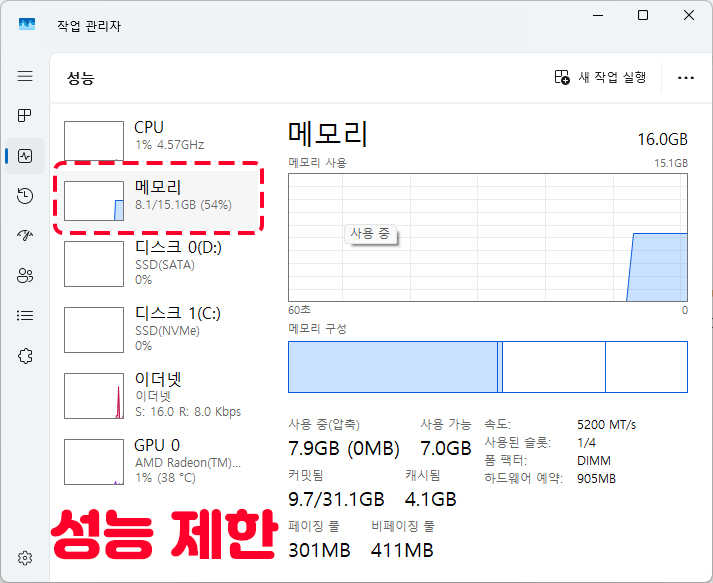The width and height of the screenshot is (713, 583).
Task: Click the 디스크 1(C:) mini graph thumbnail
Action: tap(94, 330)
